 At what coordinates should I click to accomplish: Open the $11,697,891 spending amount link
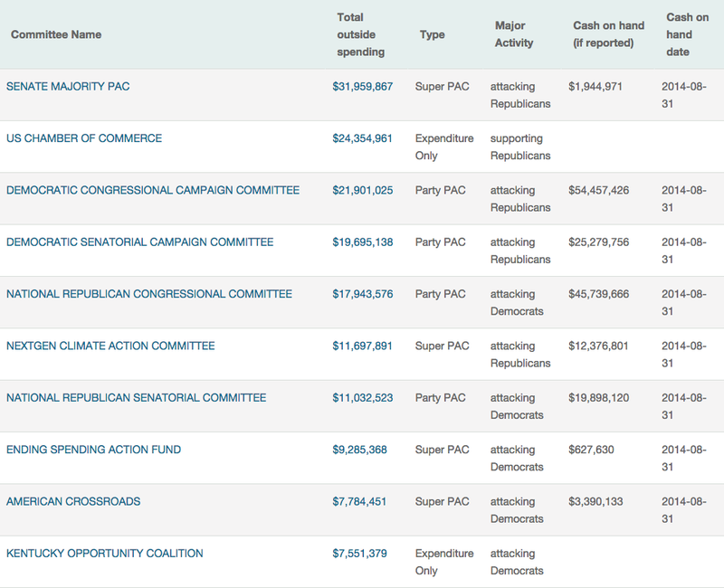point(362,346)
